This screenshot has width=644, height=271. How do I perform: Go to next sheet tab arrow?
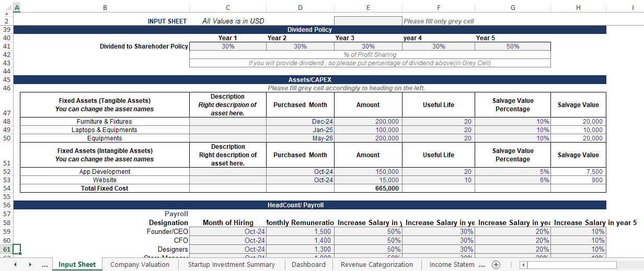click(x=30, y=265)
